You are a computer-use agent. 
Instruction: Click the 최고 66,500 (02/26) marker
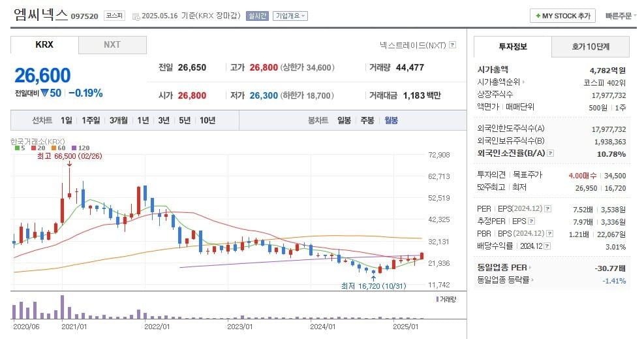click(x=69, y=156)
